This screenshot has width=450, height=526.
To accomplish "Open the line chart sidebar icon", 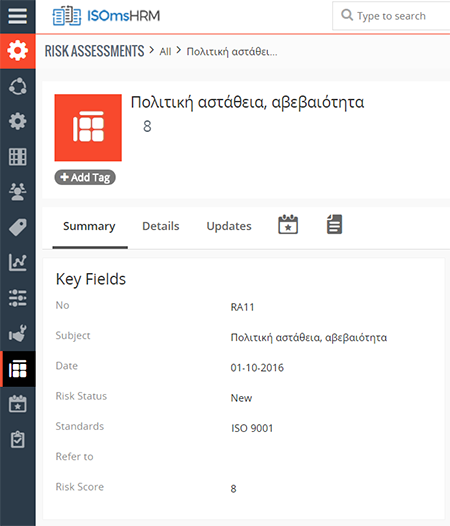I will [17, 262].
